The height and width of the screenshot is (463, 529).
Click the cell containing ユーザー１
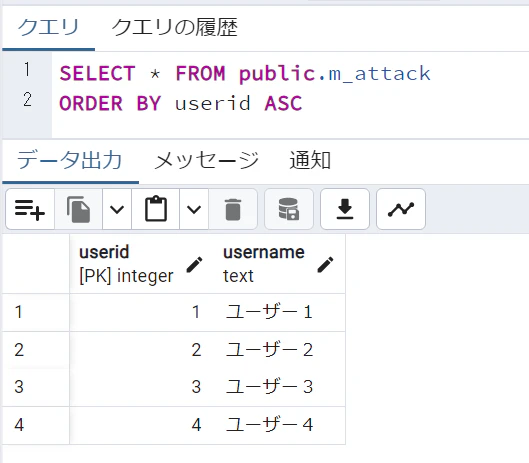[280, 312]
